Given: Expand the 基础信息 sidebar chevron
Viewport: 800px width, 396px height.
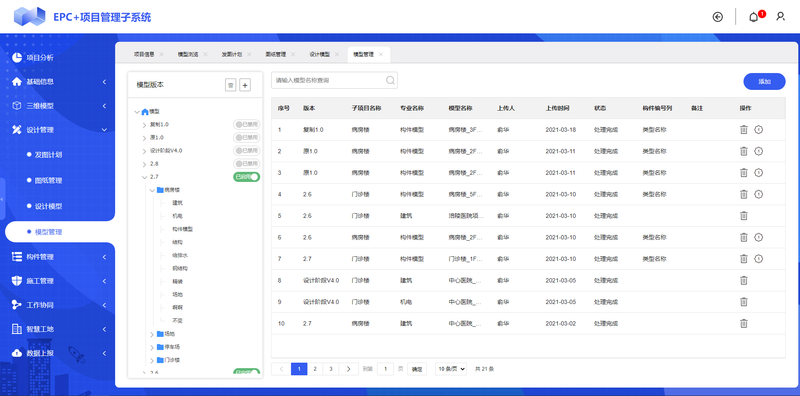Looking at the screenshot, I should (104, 82).
